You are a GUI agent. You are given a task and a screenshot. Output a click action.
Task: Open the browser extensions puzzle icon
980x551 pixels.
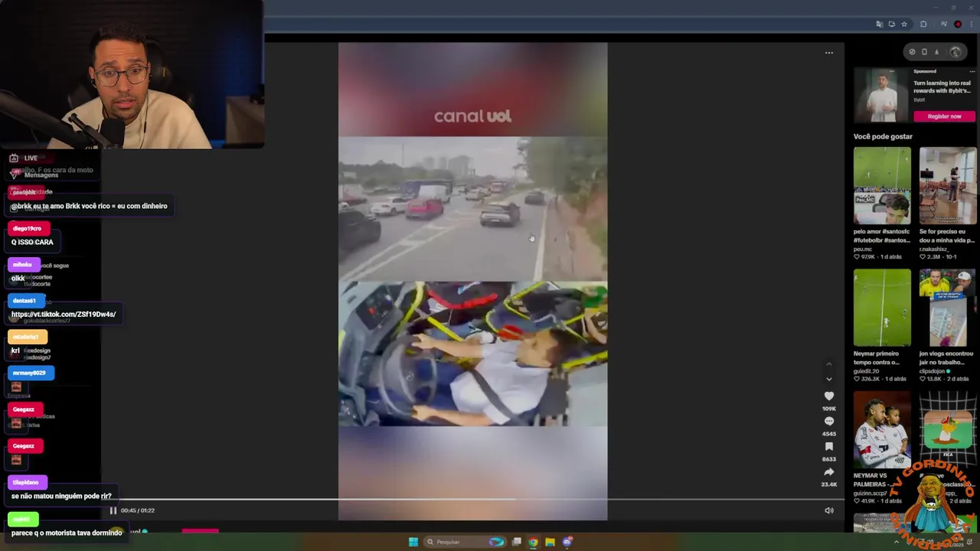(923, 24)
